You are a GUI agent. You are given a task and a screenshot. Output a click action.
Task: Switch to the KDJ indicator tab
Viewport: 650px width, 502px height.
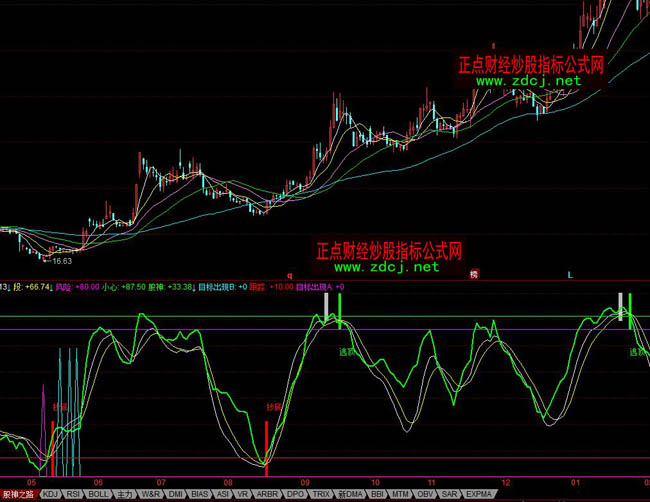click(49, 494)
